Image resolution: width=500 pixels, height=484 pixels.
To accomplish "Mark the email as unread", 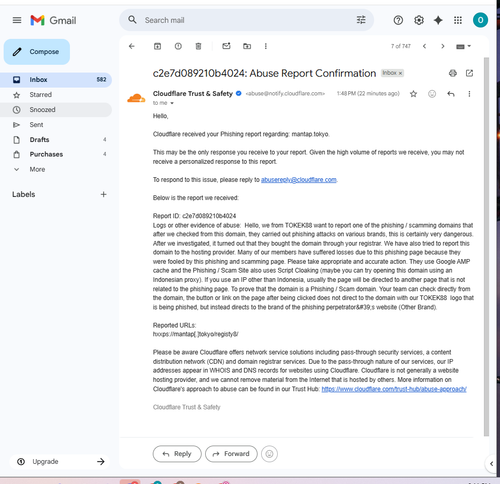I will click(226, 46).
